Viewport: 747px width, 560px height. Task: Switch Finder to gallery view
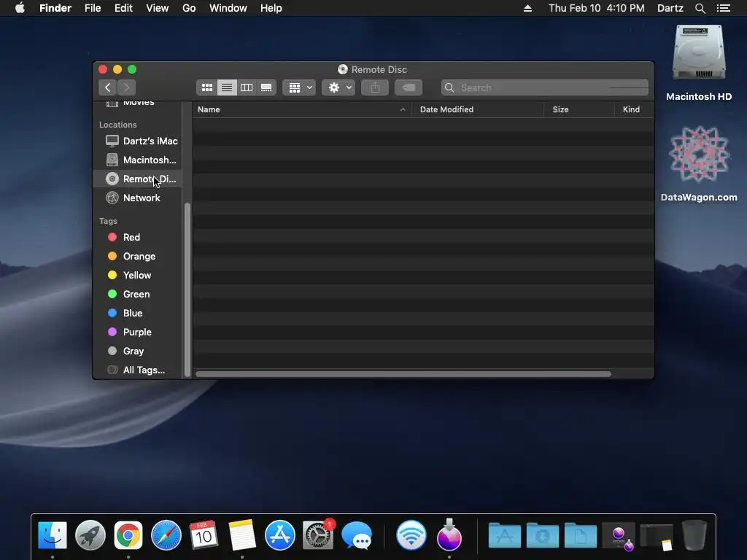point(266,87)
